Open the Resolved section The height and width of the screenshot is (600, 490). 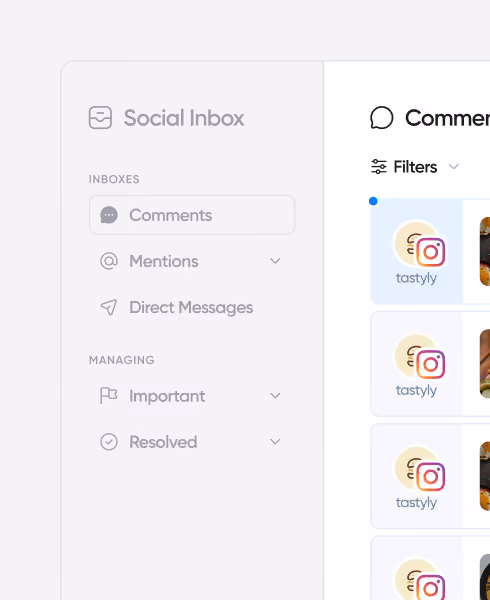[192, 442]
